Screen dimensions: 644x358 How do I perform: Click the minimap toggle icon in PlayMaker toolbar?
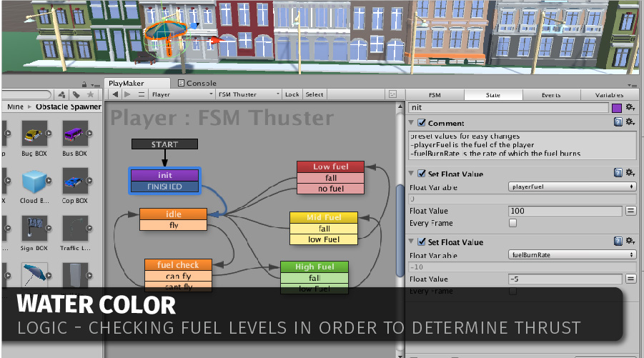pyautogui.click(x=392, y=94)
